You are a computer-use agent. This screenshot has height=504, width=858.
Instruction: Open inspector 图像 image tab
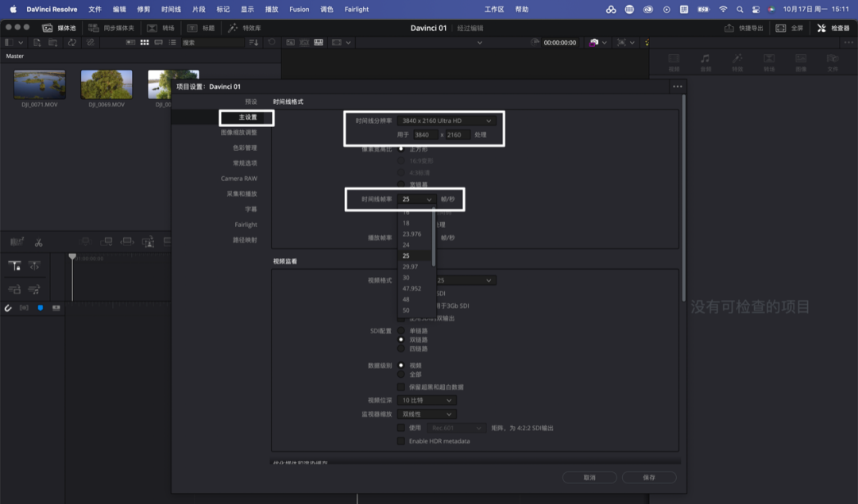(801, 63)
